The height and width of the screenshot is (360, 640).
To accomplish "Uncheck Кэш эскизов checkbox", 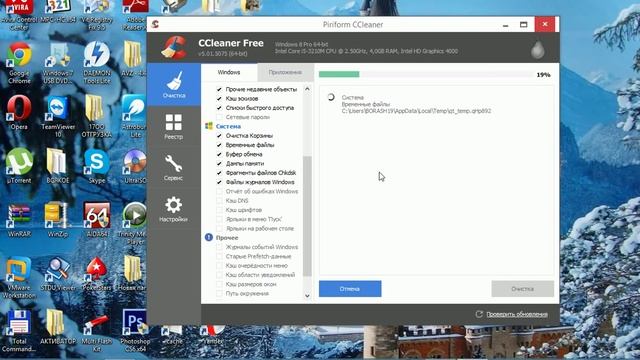I will click(x=219, y=98).
